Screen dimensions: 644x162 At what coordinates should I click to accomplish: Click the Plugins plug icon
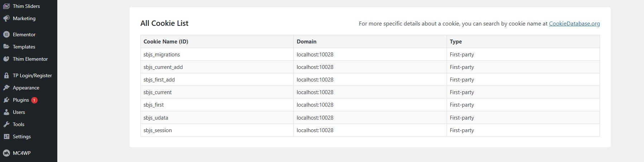(x=6, y=100)
